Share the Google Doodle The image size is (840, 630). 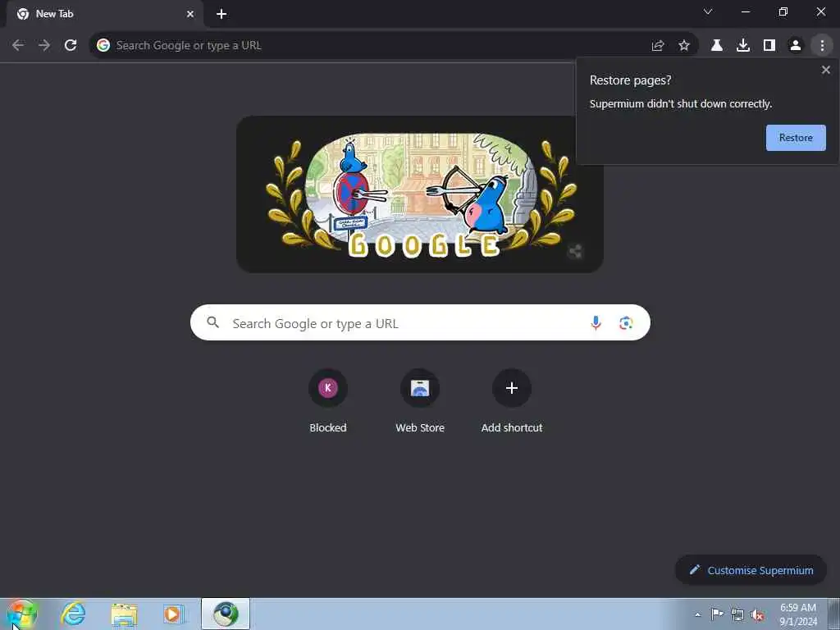[x=575, y=251]
